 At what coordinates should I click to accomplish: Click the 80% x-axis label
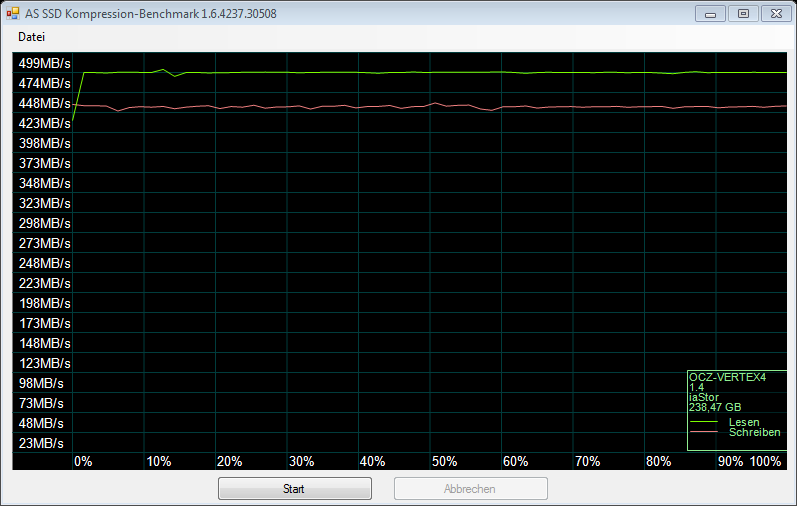point(659,461)
